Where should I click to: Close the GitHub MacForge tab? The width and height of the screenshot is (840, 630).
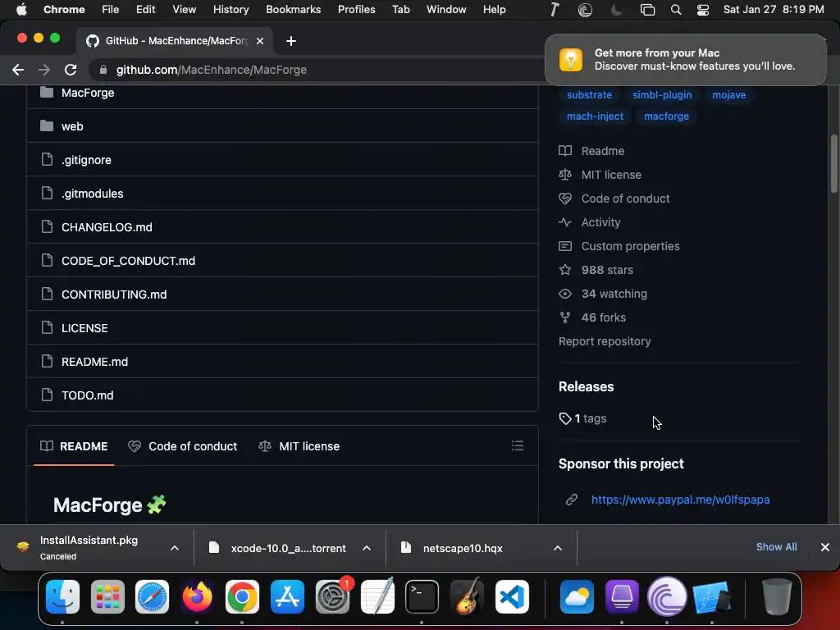(x=260, y=41)
